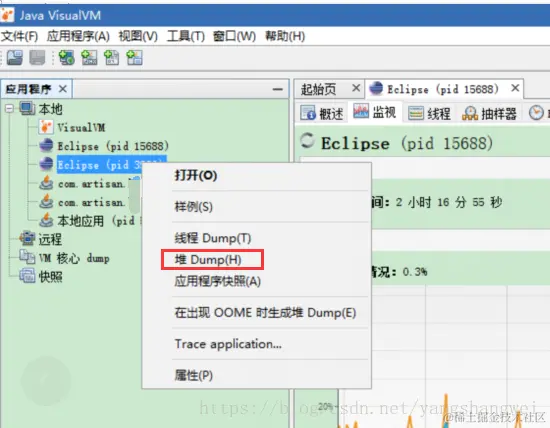Image resolution: width=550 pixels, height=428 pixels.
Task: Click the 快照 snapshots icon
Action: coord(27,276)
